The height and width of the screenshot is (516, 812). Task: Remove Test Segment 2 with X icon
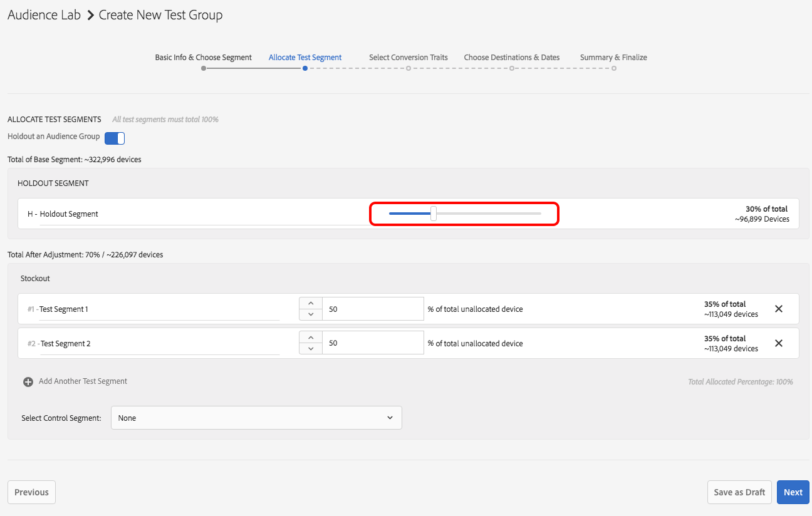(x=779, y=343)
